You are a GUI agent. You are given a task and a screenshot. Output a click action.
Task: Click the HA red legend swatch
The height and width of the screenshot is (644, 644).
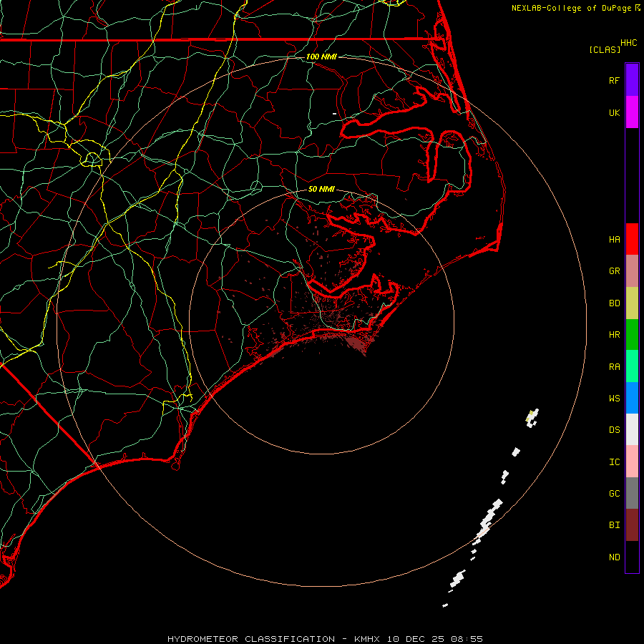pyautogui.click(x=632, y=239)
